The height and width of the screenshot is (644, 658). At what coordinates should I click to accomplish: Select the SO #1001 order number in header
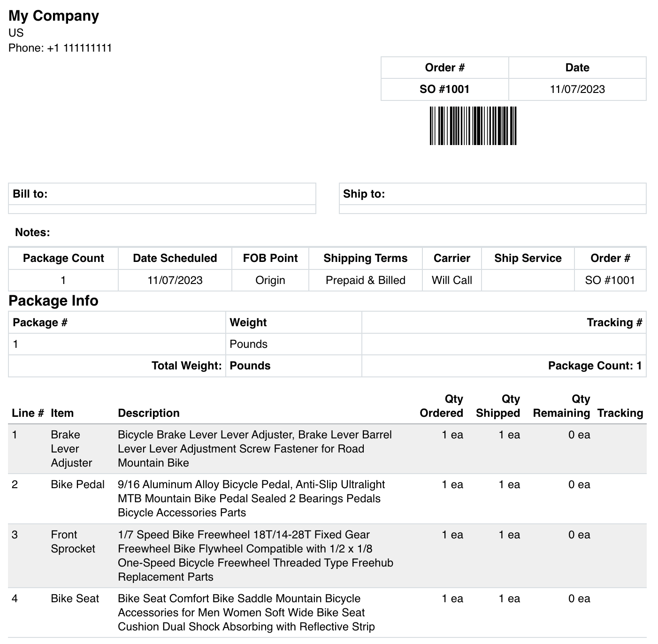444,89
